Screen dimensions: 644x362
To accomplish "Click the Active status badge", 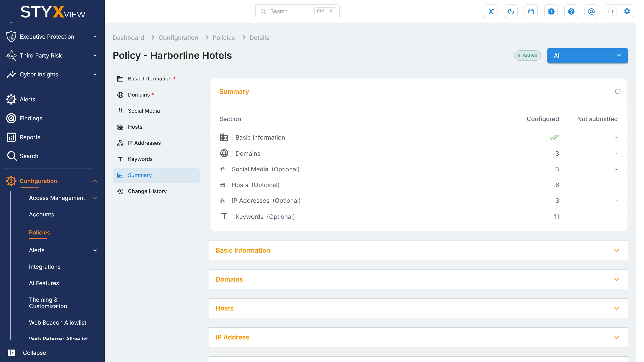I will click(527, 56).
